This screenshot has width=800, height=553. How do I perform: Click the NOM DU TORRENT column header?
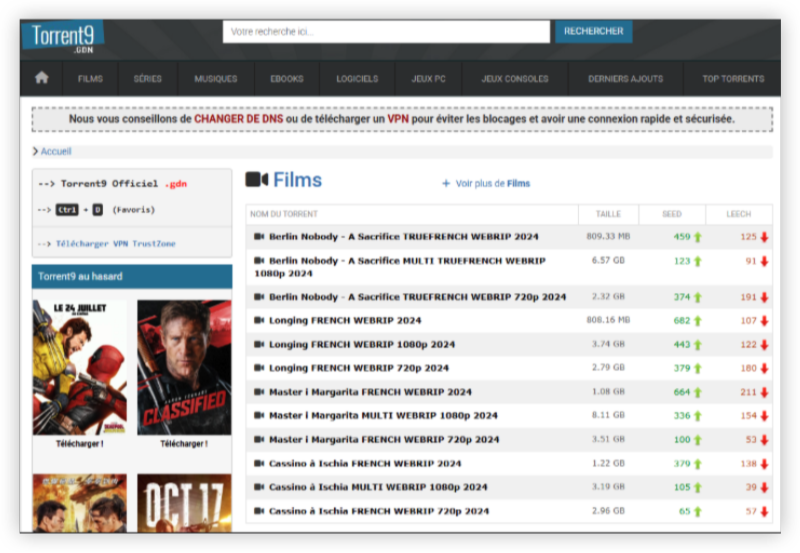click(x=284, y=214)
